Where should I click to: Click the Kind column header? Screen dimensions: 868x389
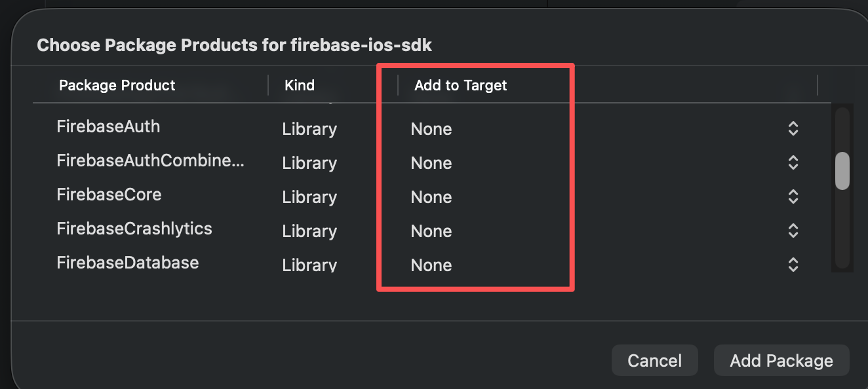tap(299, 85)
